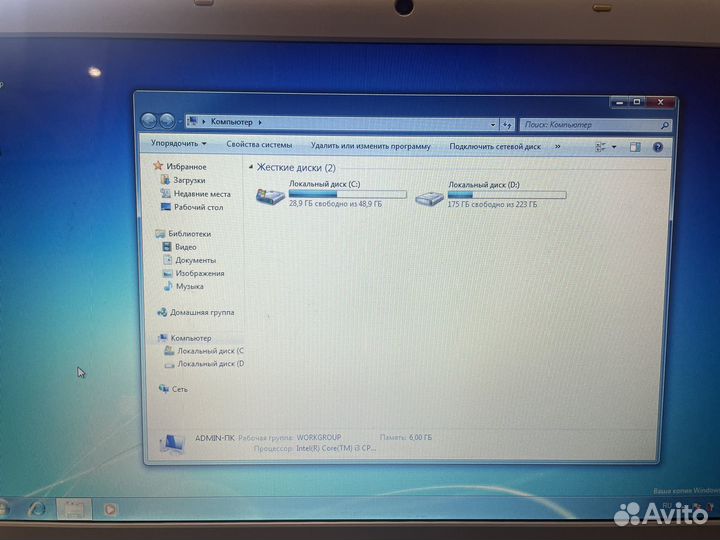The width and height of the screenshot is (720, 540).
Task: Open the change view dropdown arrow
Action: 615,147
